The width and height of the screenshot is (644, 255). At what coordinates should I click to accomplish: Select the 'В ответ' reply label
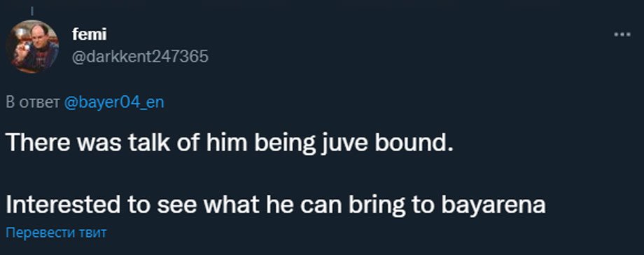[33, 102]
